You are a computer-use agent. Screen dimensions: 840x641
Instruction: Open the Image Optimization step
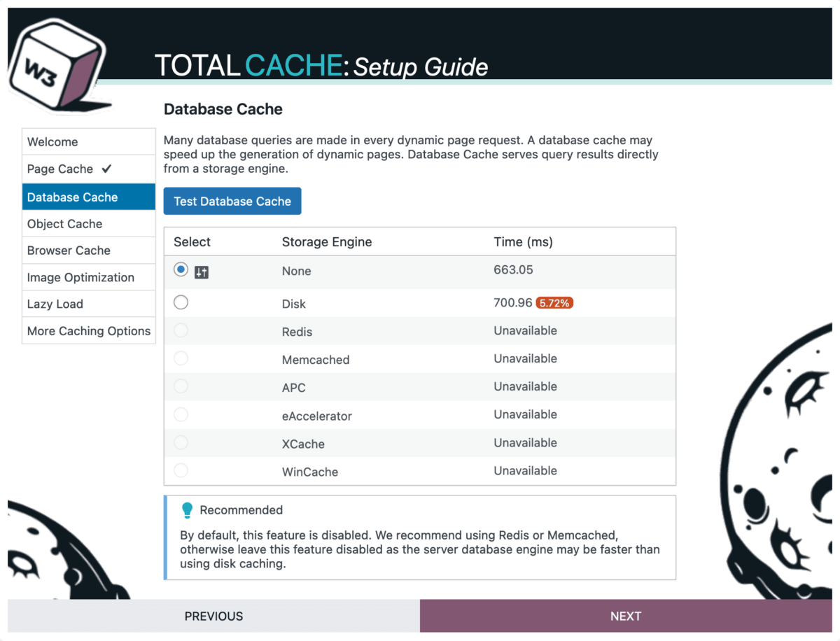[x=80, y=277]
